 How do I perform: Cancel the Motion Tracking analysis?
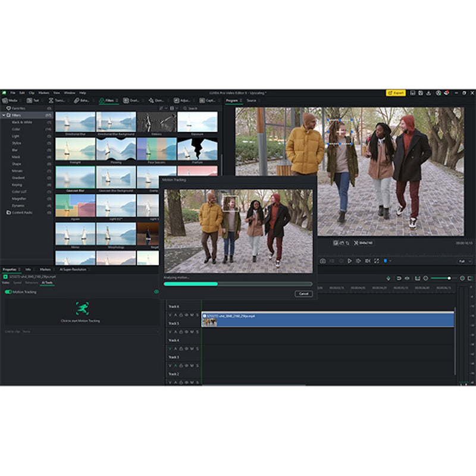pyautogui.click(x=303, y=294)
